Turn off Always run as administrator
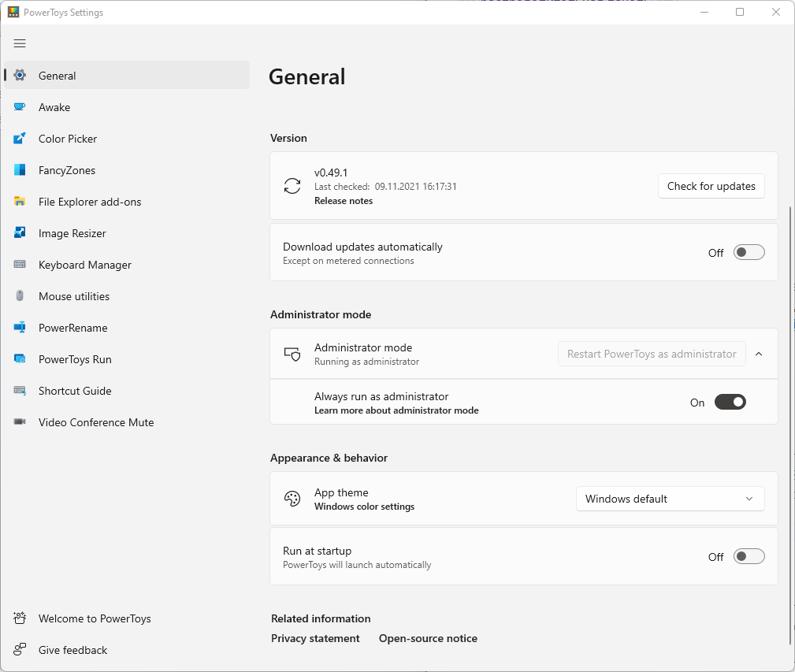Image resolution: width=795 pixels, height=672 pixels. pos(730,403)
